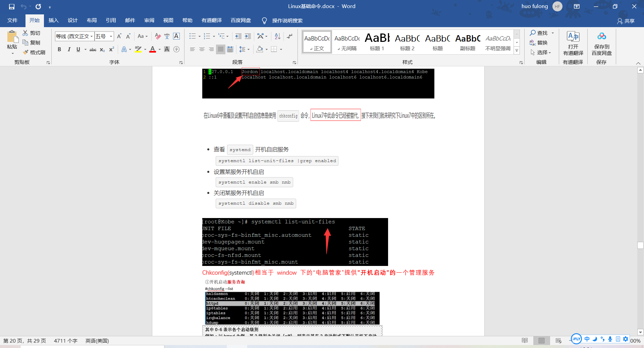
Task: Click the Redo/Repeat icon in the title bar
Action: [38, 6]
